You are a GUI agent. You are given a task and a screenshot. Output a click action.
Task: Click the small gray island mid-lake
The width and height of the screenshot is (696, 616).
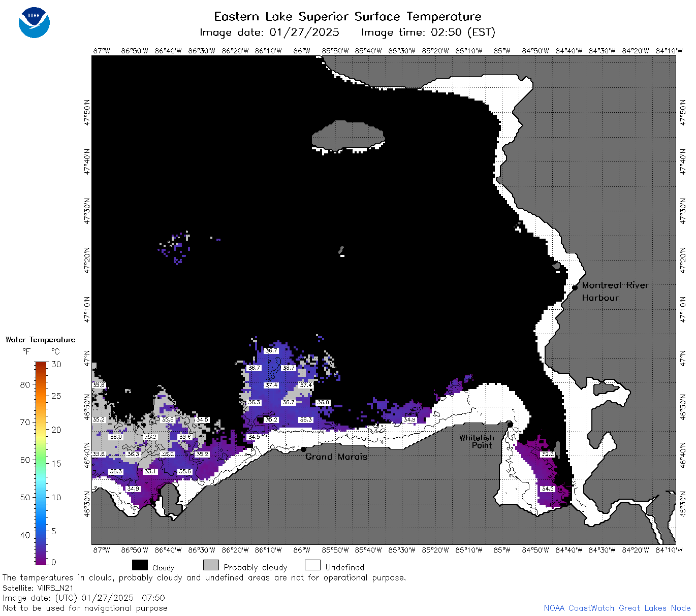point(341,250)
